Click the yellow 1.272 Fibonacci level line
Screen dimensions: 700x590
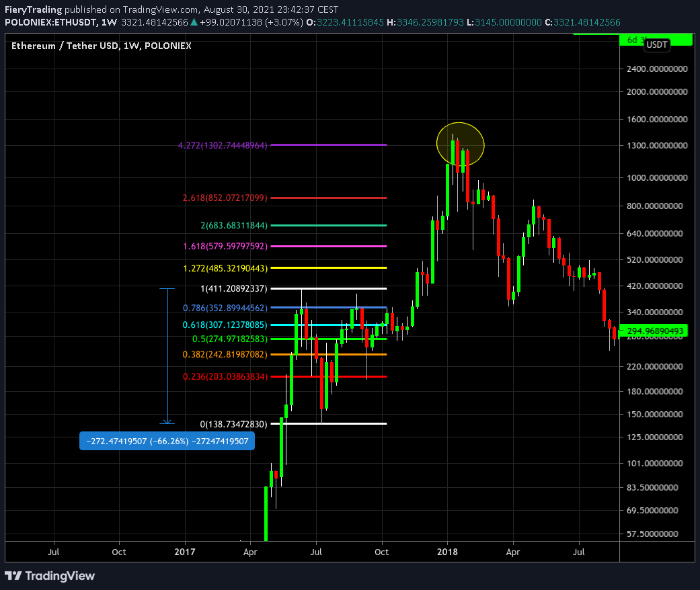(x=329, y=267)
